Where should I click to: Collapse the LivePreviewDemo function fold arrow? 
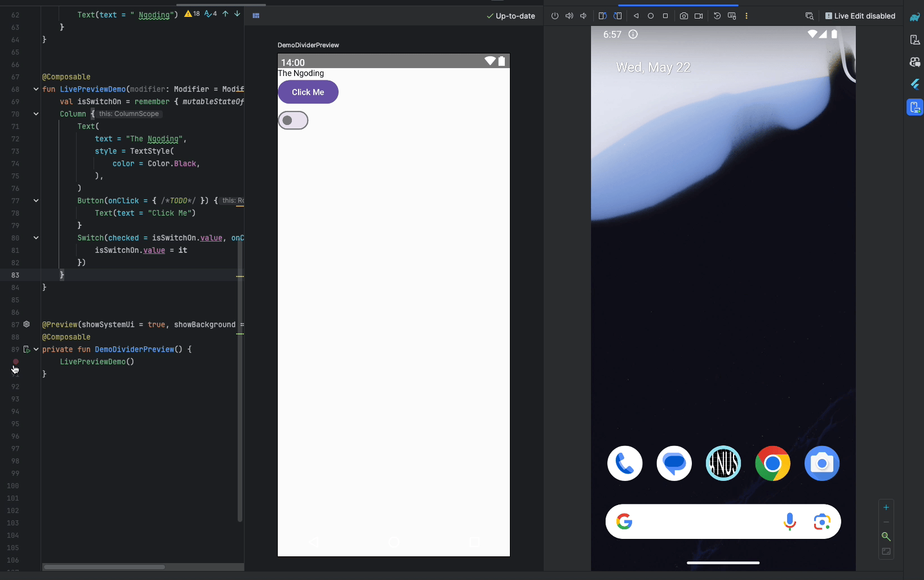pyautogui.click(x=36, y=89)
